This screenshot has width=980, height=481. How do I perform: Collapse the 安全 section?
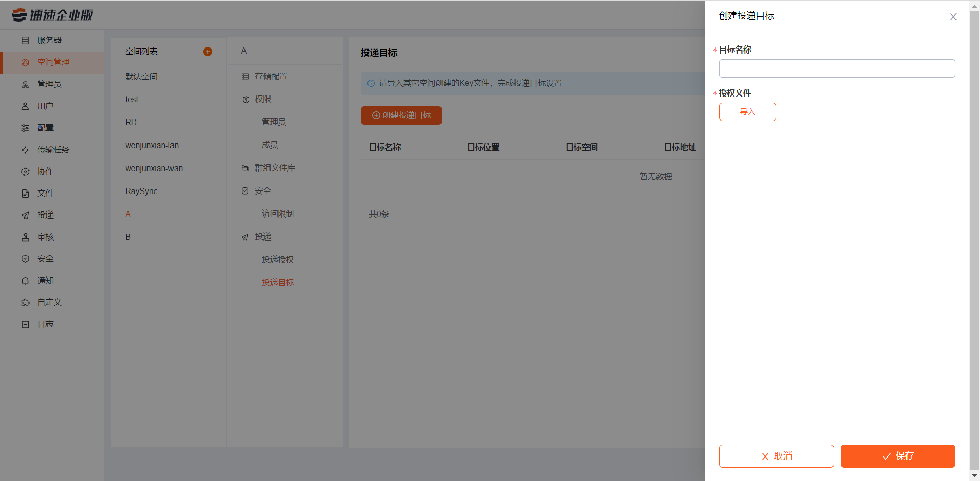(x=262, y=190)
